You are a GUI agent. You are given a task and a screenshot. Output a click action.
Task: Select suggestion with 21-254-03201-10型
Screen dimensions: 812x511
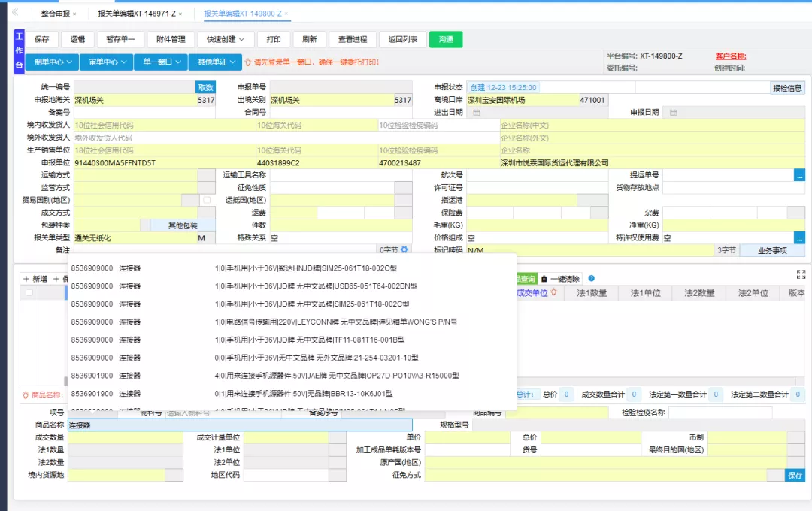tap(292, 358)
